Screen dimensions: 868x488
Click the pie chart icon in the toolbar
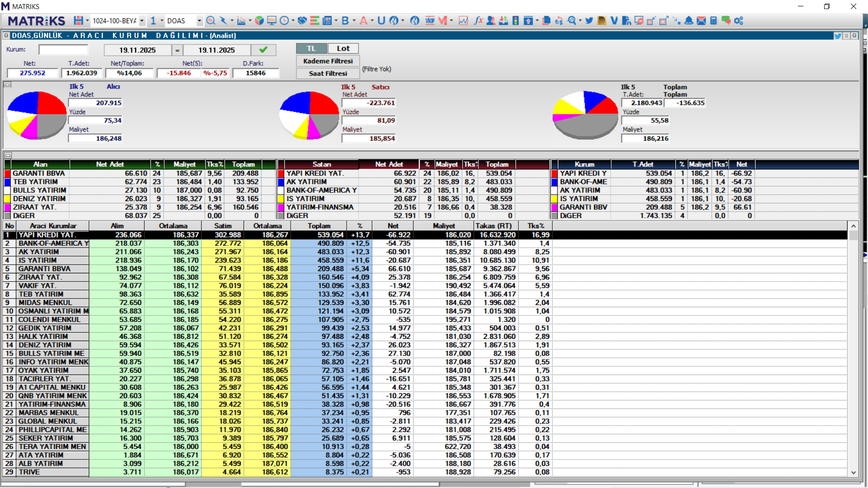(x=259, y=21)
